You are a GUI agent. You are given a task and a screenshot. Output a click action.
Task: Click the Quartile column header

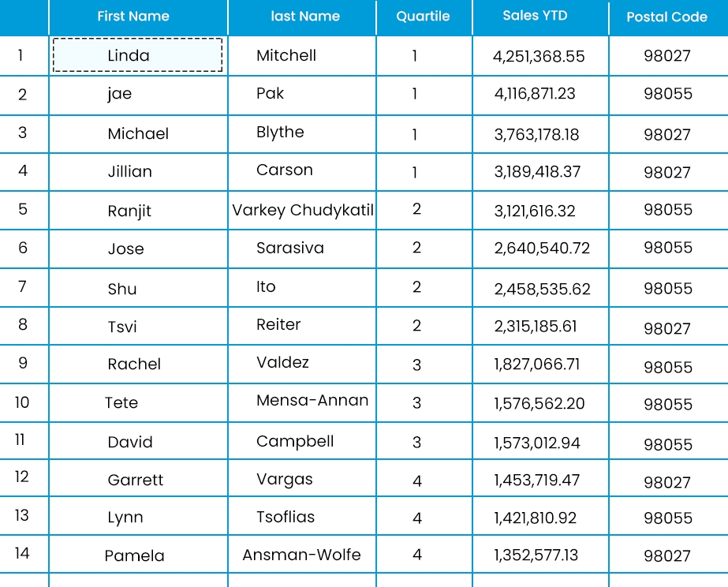tap(423, 17)
